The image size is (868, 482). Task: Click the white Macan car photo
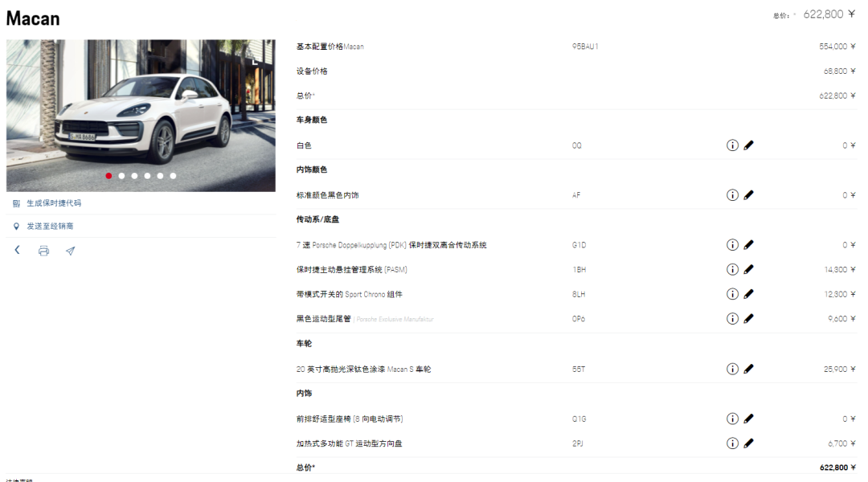click(x=141, y=116)
